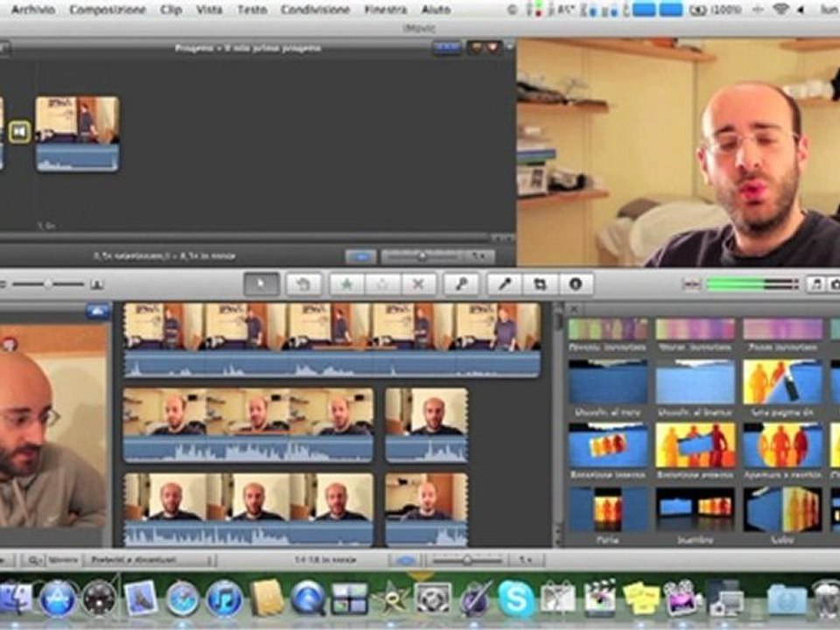This screenshot has height=630, width=840.
Task: Choose the 'Dissolv. al nero' transition
Action: click(x=607, y=381)
